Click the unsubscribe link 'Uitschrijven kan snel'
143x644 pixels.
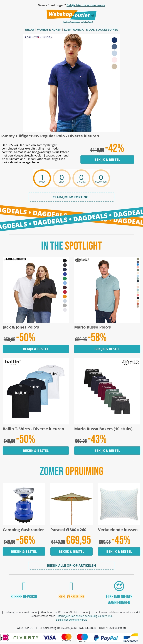(x=85, y=616)
